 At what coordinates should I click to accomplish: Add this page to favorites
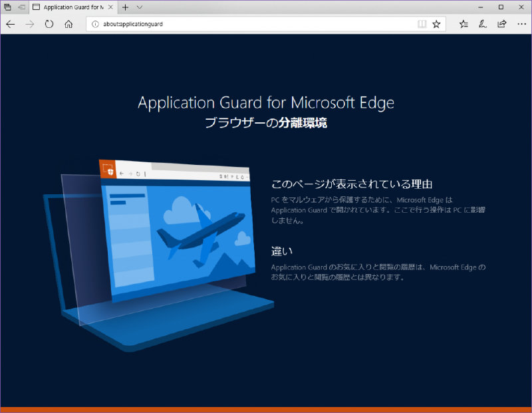(437, 24)
